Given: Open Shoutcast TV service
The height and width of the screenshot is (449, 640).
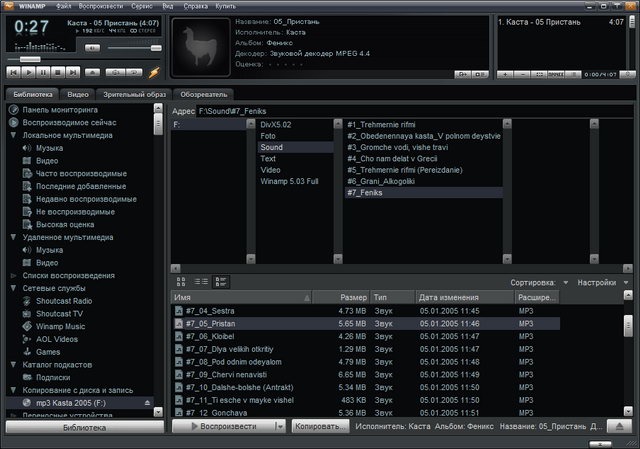Looking at the screenshot, I should [59, 314].
